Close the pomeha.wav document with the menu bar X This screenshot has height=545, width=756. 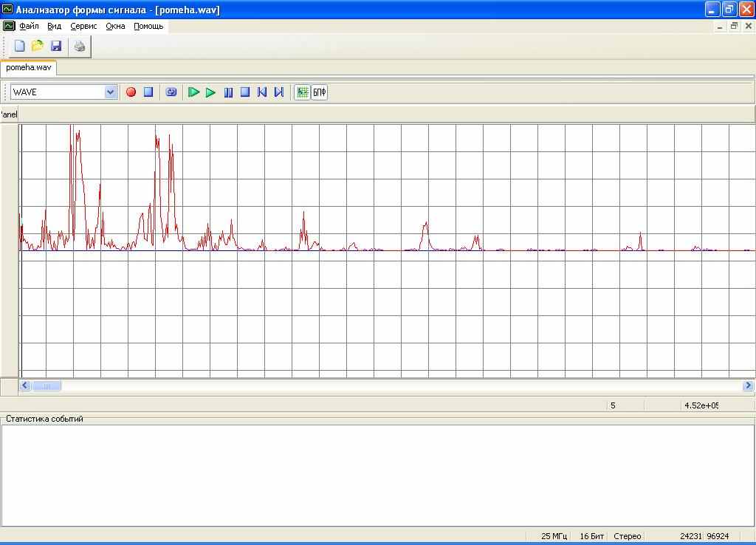(749, 26)
